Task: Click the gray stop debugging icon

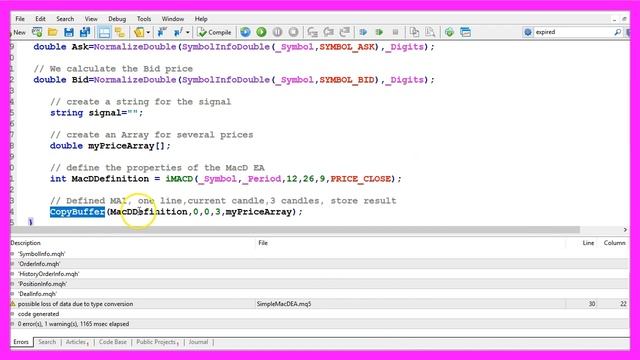Action: click(293, 32)
